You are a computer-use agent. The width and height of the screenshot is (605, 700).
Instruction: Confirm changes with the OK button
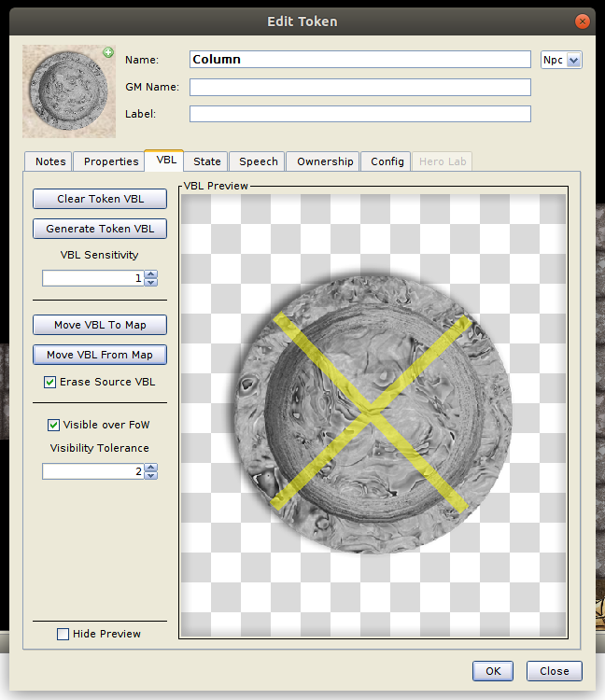coord(493,671)
